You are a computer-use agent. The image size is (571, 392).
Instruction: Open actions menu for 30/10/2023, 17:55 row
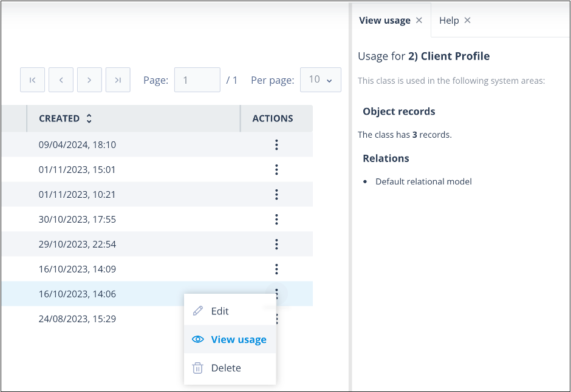click(276, 219)
